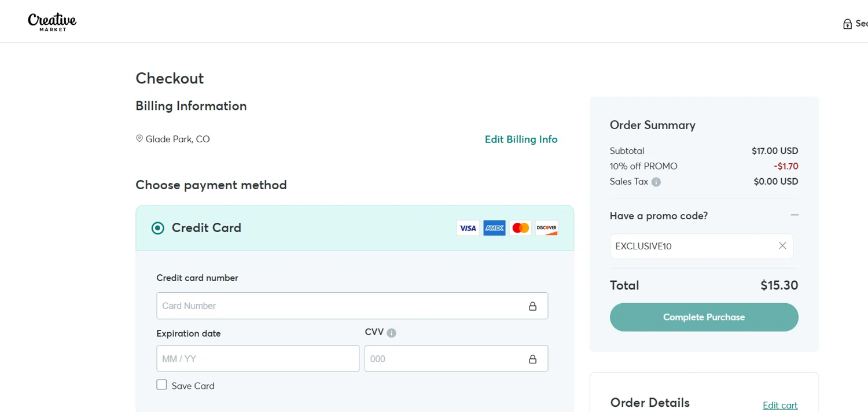Click the location pin icon beside Glade Park
The width and height of the screenshot is (868, 412).
pyautogui.click(x=139, y=139)
